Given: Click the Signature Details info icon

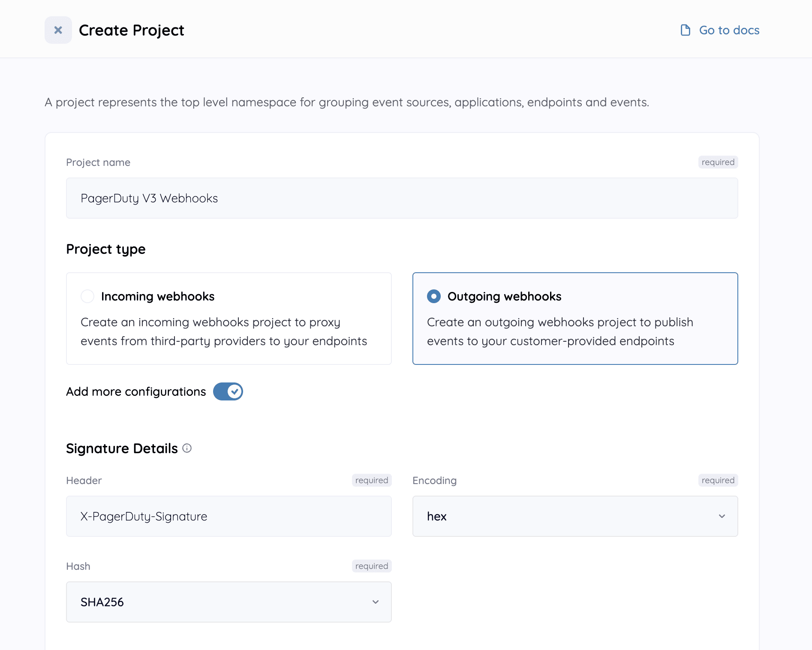Looking at the screenshot, I should (187, 448).
